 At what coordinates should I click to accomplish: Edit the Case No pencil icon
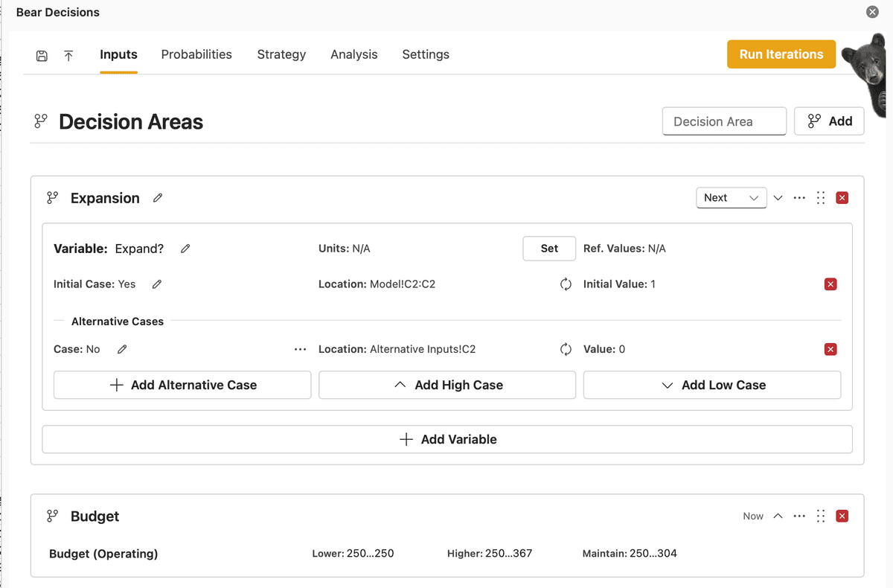point(122,349)
